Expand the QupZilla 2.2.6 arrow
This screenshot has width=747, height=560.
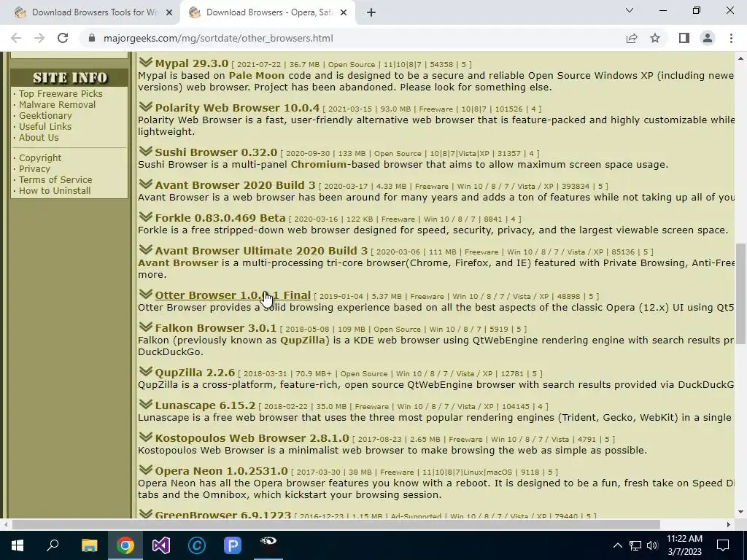(x=146, y=371)
